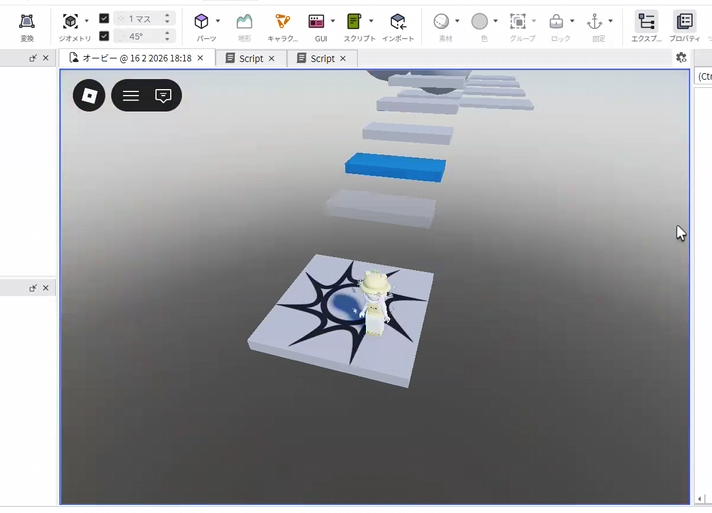Expand the ジオメトリ dropdown arrow

[x=87, y=21]
